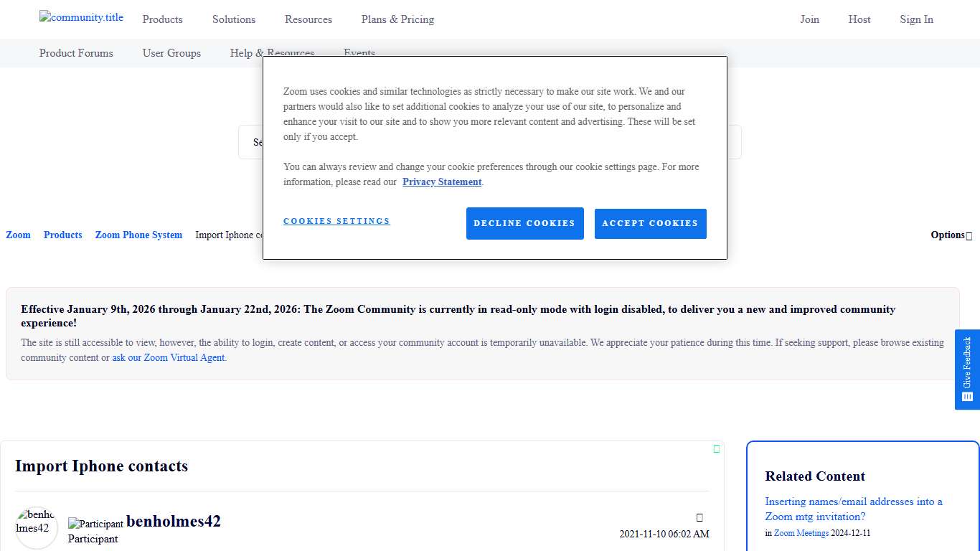Expand the Options dropdown menu
The height and width of the screenshot is (551, 980).
click(951, 235)
